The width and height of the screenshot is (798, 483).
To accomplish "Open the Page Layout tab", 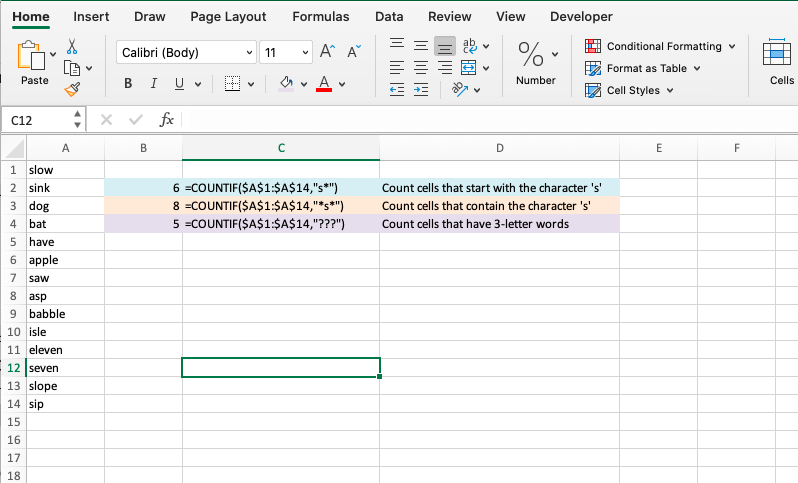I will coord(228,17).
